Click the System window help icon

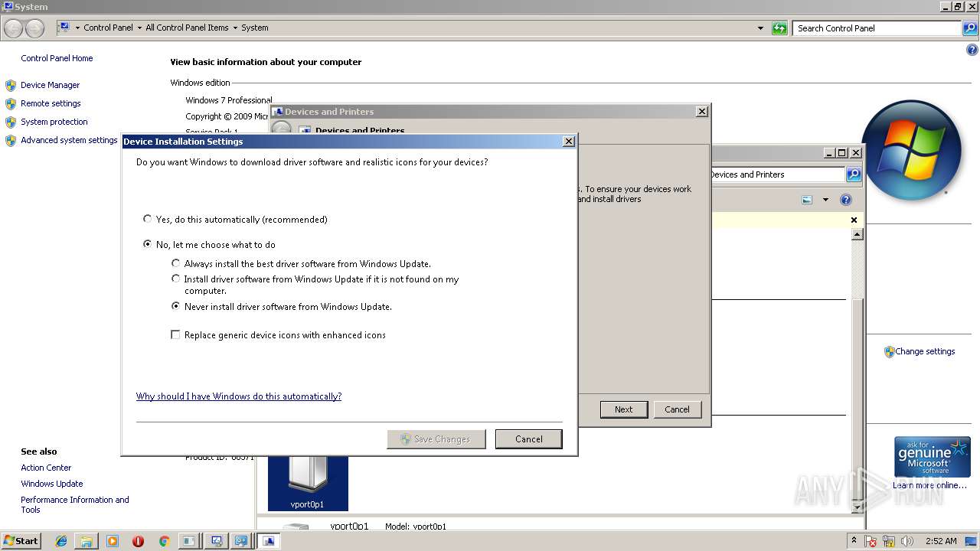(x=972, y=50)
